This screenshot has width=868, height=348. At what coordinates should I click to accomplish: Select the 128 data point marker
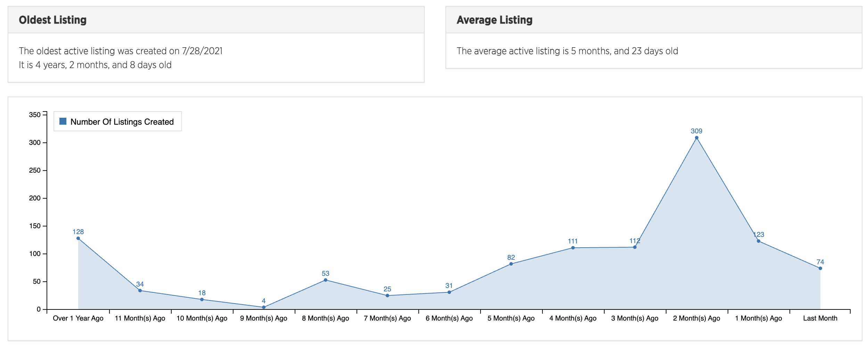coord(78,238)
